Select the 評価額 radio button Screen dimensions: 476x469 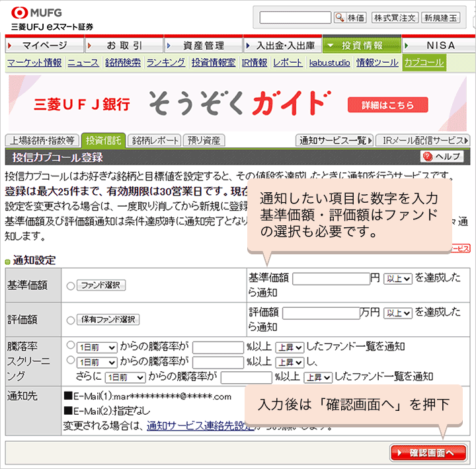[71, 320]
